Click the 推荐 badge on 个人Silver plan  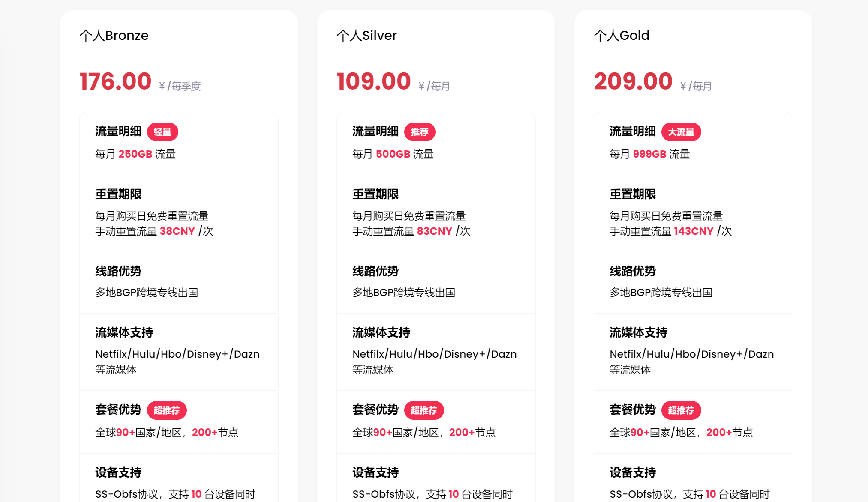pos(420,131)
